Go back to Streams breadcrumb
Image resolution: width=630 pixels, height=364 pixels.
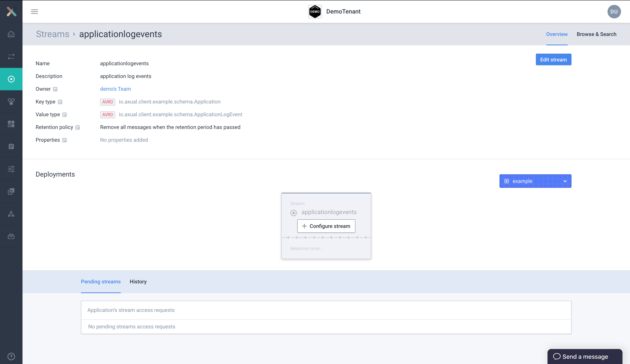pos(52,34)
